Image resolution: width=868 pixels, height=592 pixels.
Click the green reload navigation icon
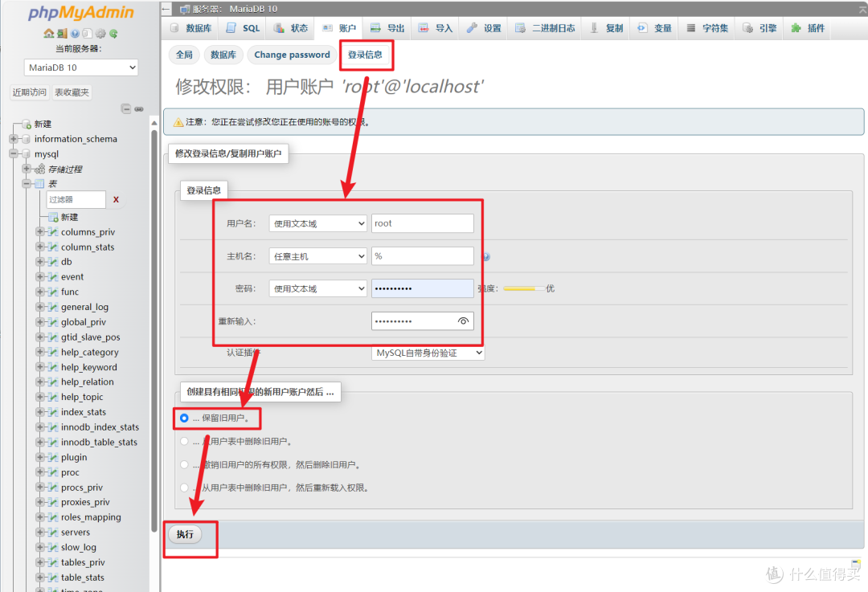pyautogui.click(x=113, y=34)
